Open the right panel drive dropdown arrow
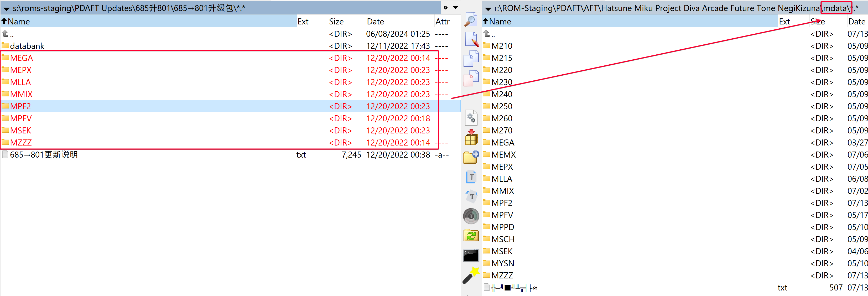The image size is (868, 296). click(488, 9)
